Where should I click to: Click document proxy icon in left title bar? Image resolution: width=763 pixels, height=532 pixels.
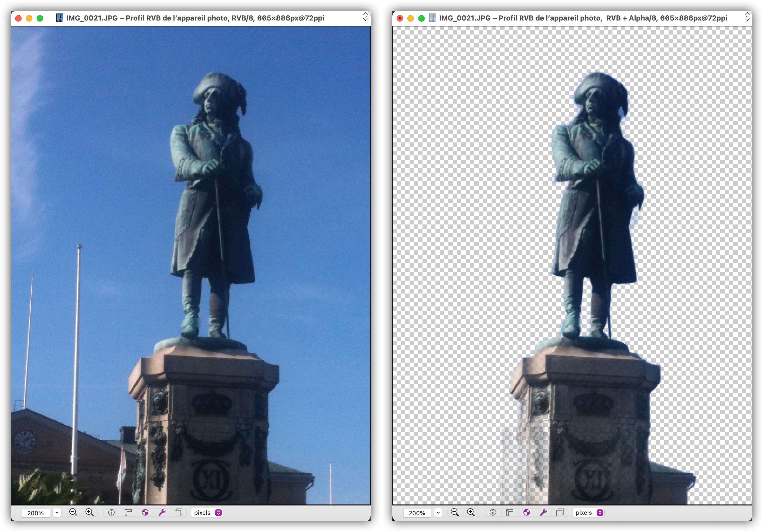click(59, 18)
